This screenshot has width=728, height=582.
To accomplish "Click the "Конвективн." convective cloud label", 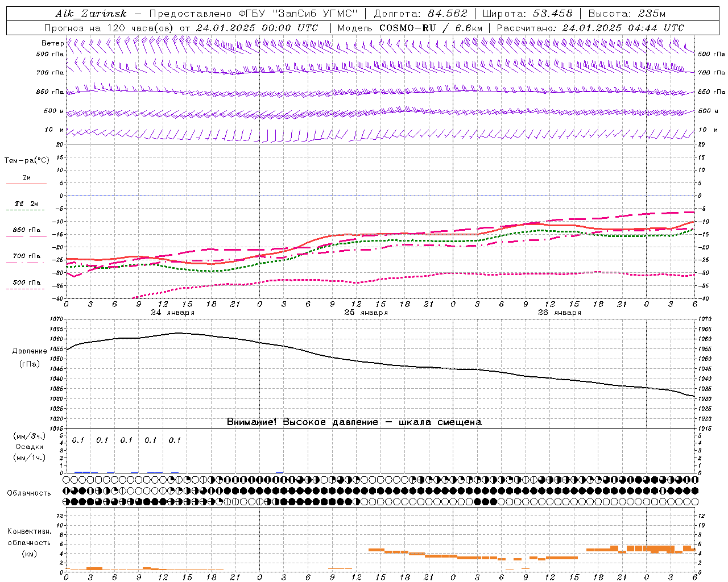I will [x=29, y=531].
